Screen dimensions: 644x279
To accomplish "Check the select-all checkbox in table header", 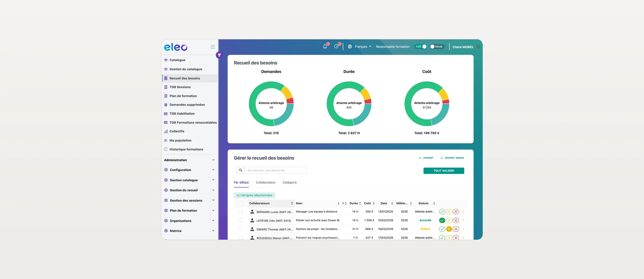I will click(x=241, y=204).
